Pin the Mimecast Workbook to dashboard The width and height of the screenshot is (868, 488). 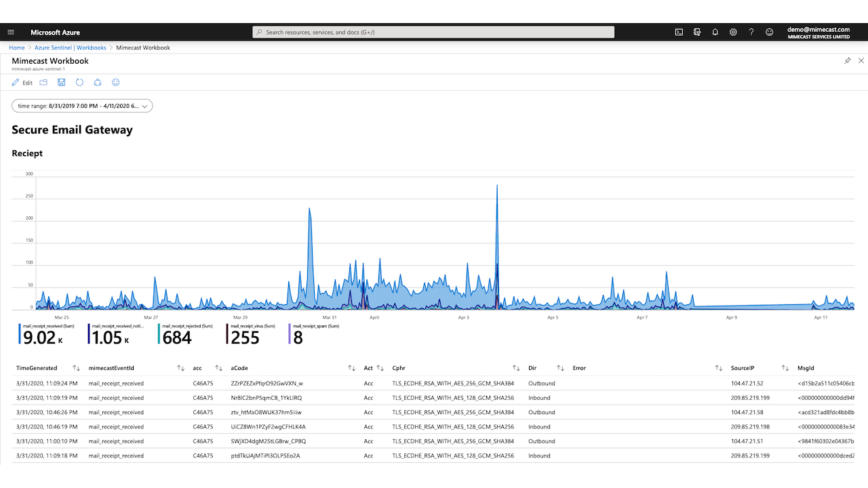coord(848,60)
